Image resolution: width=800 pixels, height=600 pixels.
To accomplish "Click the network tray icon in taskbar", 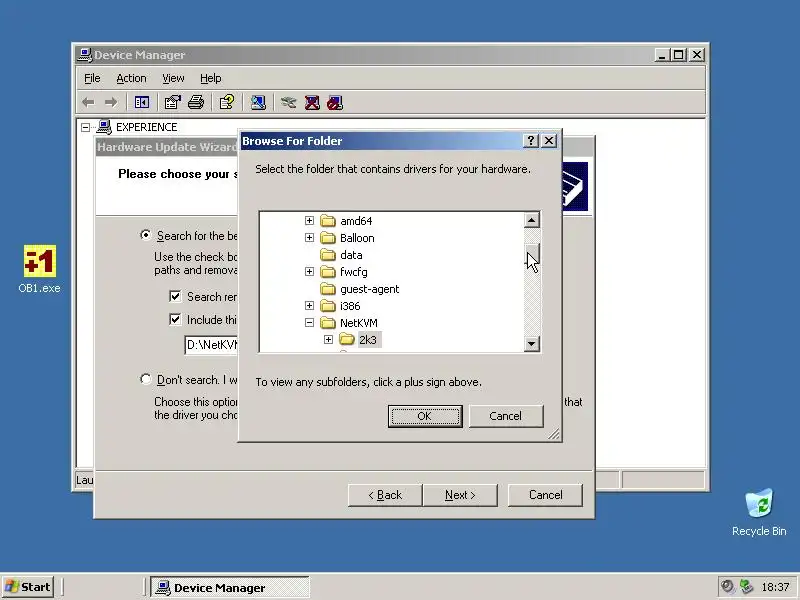I will tap(746, 587).
